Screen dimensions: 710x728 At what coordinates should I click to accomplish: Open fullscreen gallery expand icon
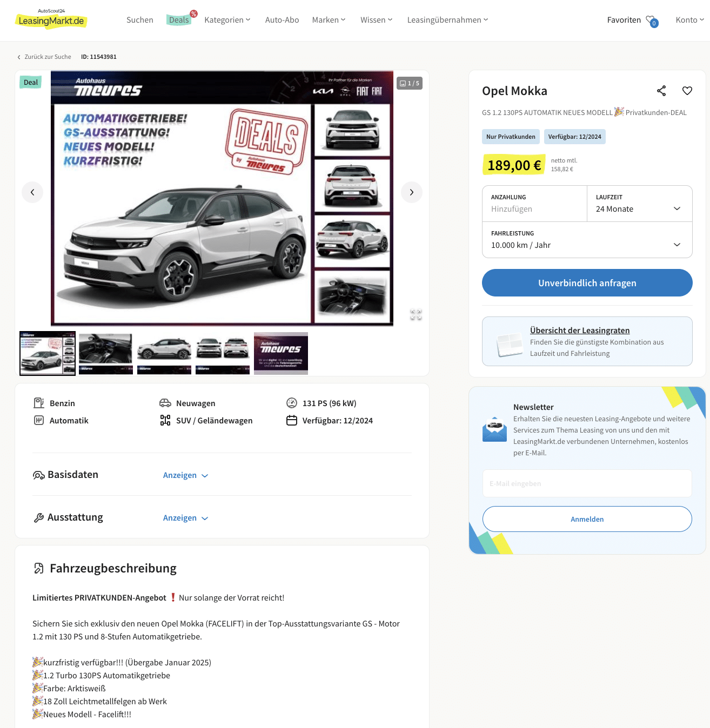(x=416, y=314)
